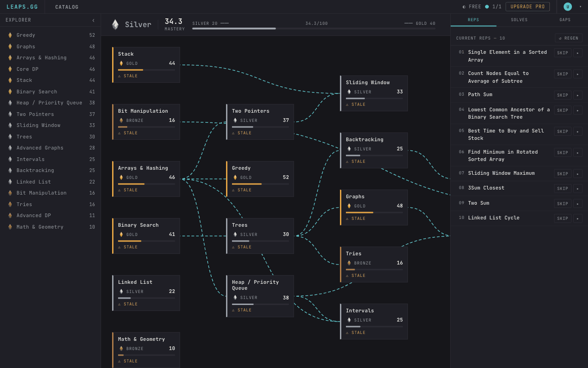Viewport: 588px width, 368px height.
Task: Open the Catalog menu
Action: click(x=67, y=7)
